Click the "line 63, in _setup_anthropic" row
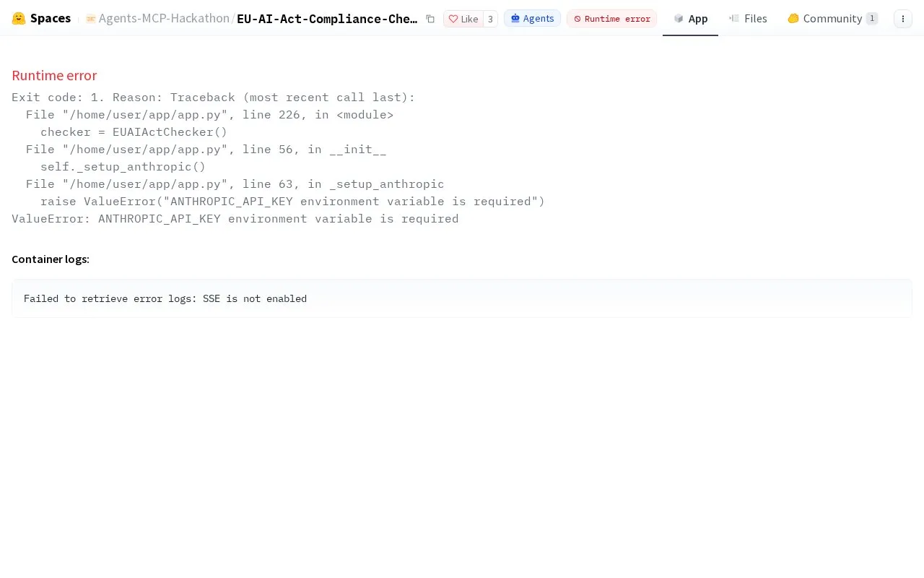924x578 pixels. click(x=235, y=184)
